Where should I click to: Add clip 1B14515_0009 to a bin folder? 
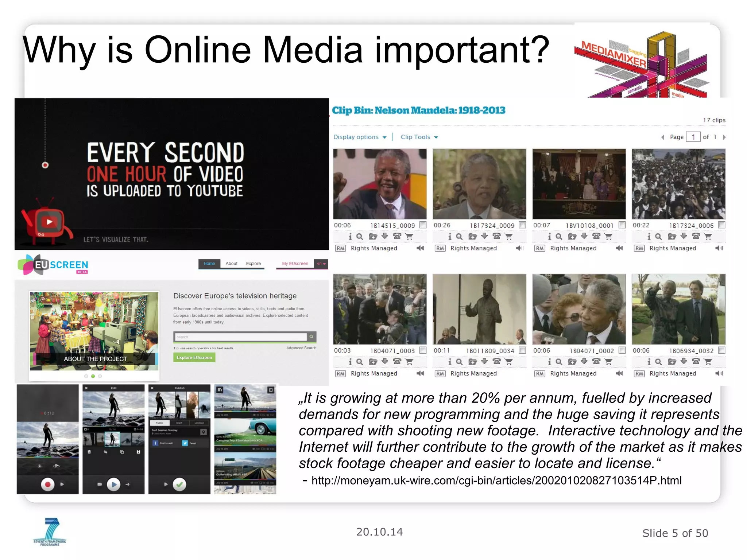(373, 236)
